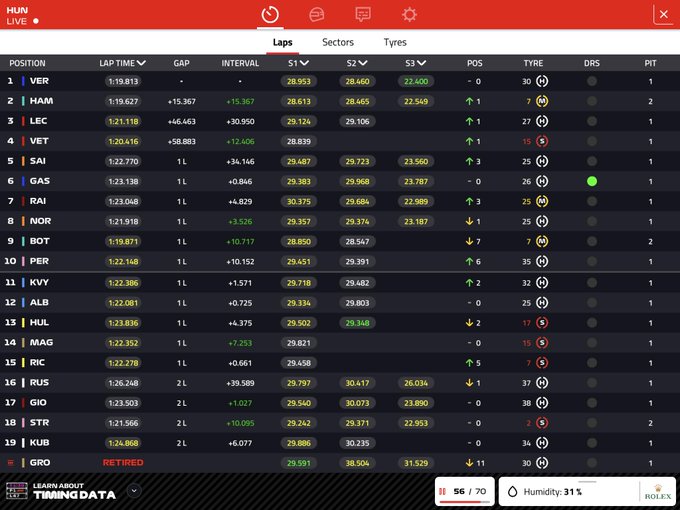Select the HAM driver row name
Screen dimensions: 680x510
(x=41, y=101)
